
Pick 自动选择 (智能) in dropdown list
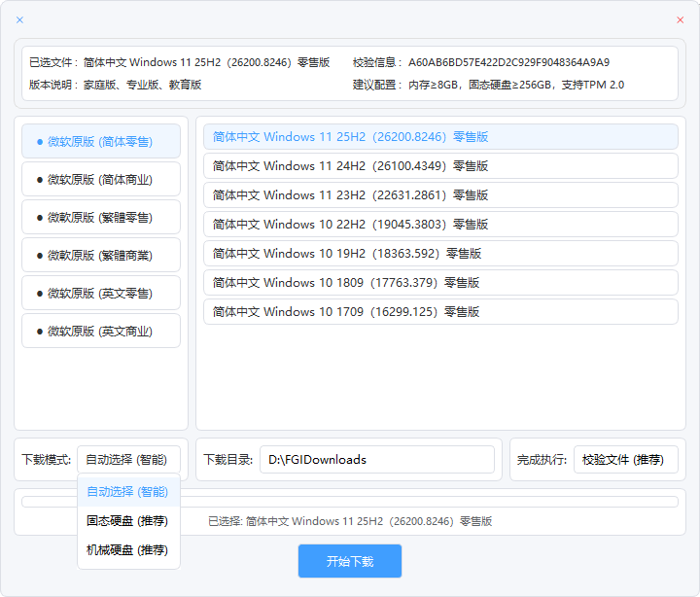(x=128, y=492)
